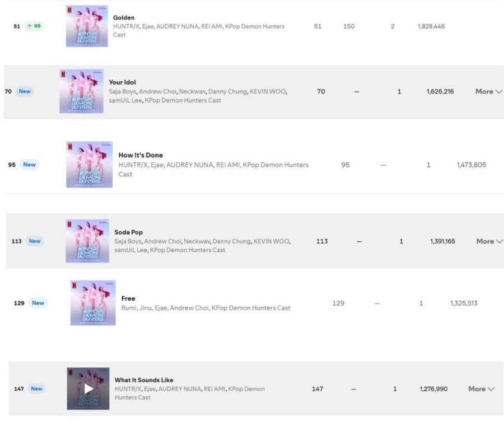
Task: Click the New badge beside rank 95
Action: coord(29,165)
